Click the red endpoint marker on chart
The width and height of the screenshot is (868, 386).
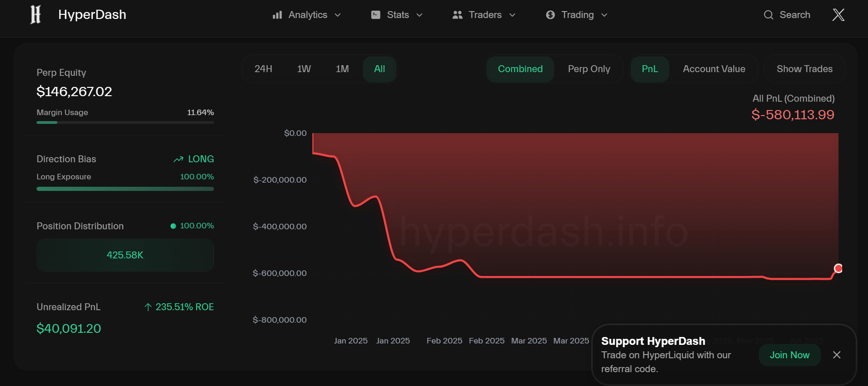point(838,269)
